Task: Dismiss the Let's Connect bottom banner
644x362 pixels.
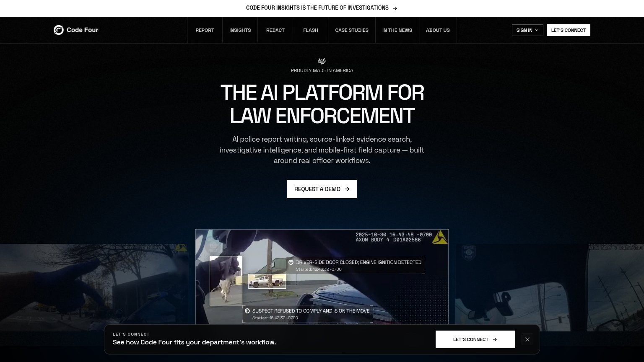Action: [x=527, y=339]
